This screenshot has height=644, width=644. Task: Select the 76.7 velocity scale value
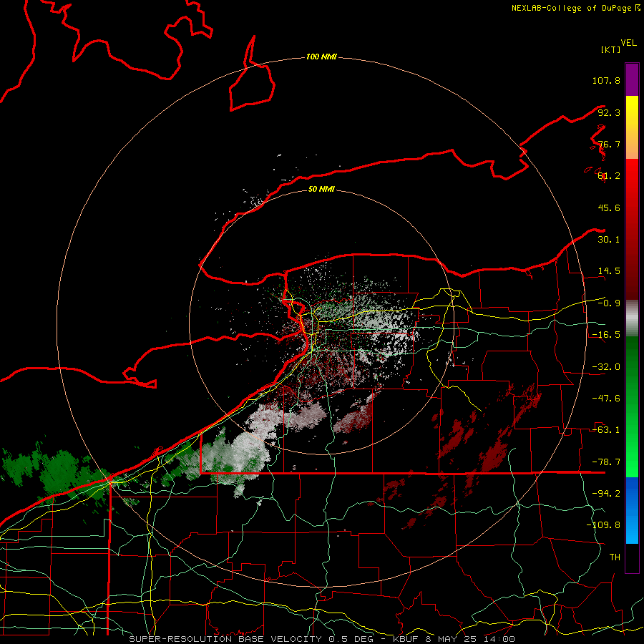coord(609,144)
